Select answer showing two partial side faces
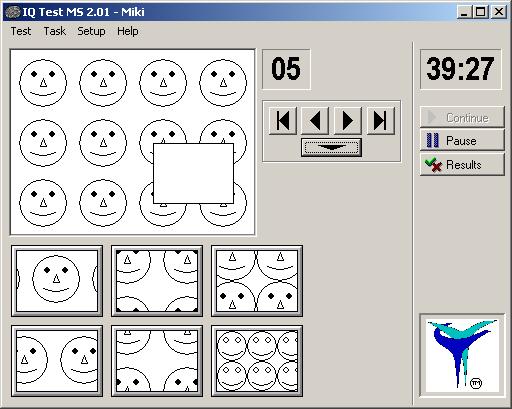Screen dimensions: 512x409 click(57, 361)
